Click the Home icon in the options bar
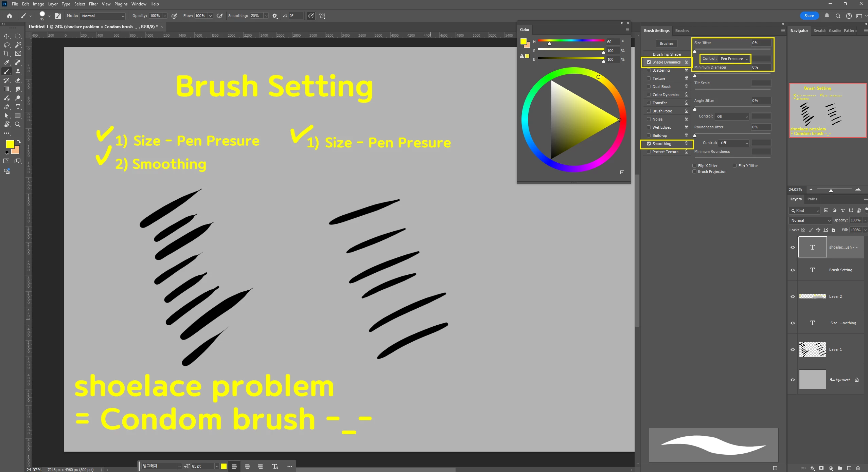 click(10, 16)
